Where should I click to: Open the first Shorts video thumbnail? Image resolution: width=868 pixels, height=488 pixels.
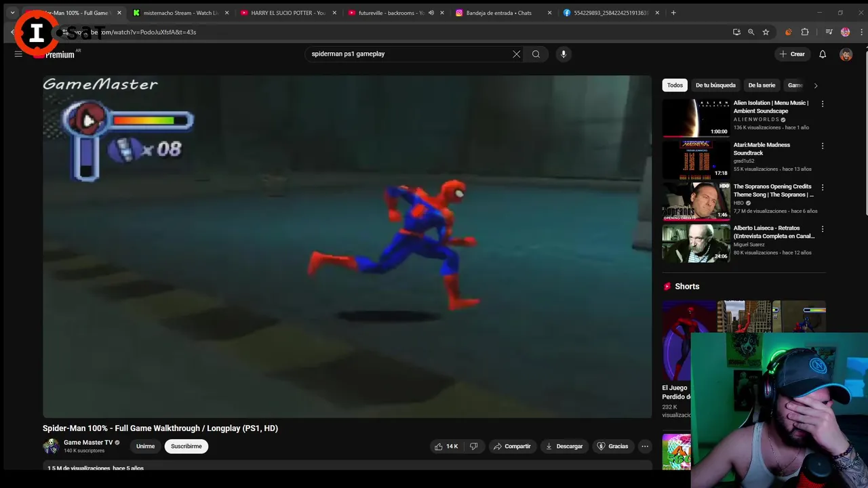[x=688, y=341]
